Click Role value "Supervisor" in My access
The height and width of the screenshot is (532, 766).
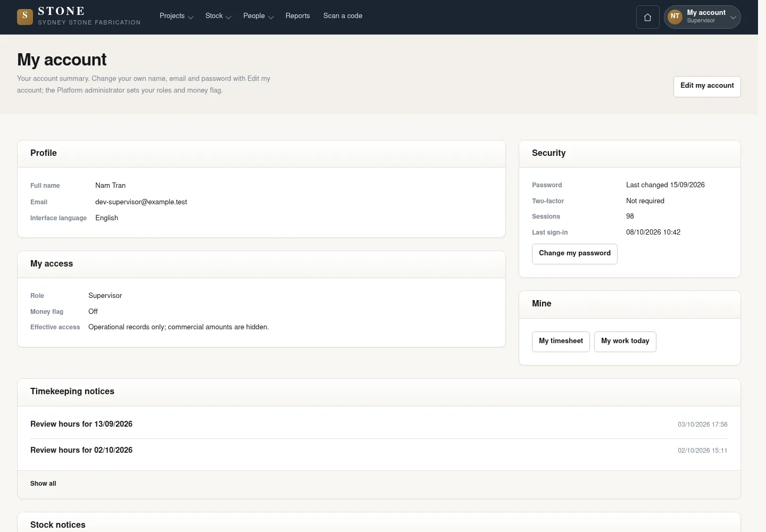click(x=105, y=296)
